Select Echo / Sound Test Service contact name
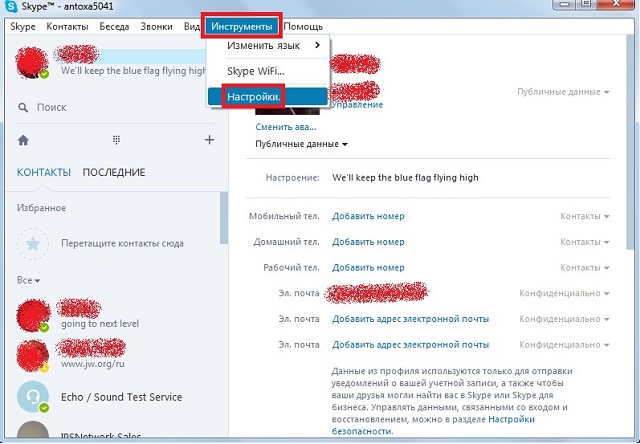Image resolution: width=640 pixels, height=444 pixels. (x=122, y=397)
